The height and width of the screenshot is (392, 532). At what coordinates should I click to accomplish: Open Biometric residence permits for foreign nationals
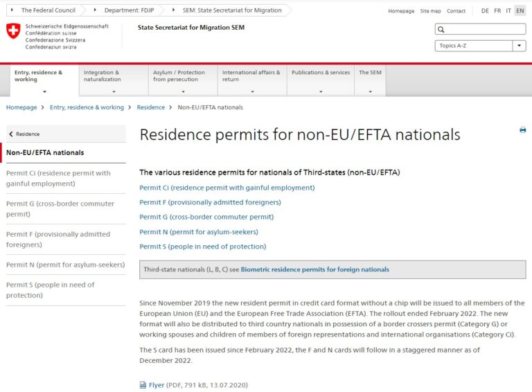[315, 269]
